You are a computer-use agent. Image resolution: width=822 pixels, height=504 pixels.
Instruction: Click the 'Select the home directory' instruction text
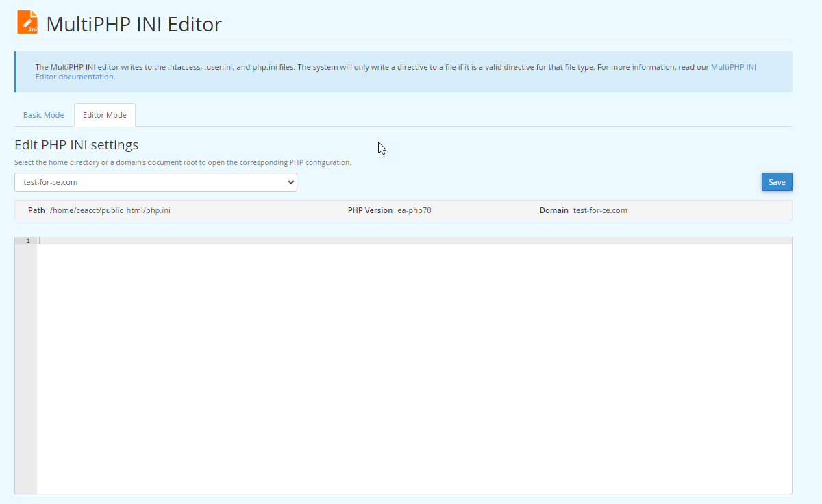coord(182,163)
